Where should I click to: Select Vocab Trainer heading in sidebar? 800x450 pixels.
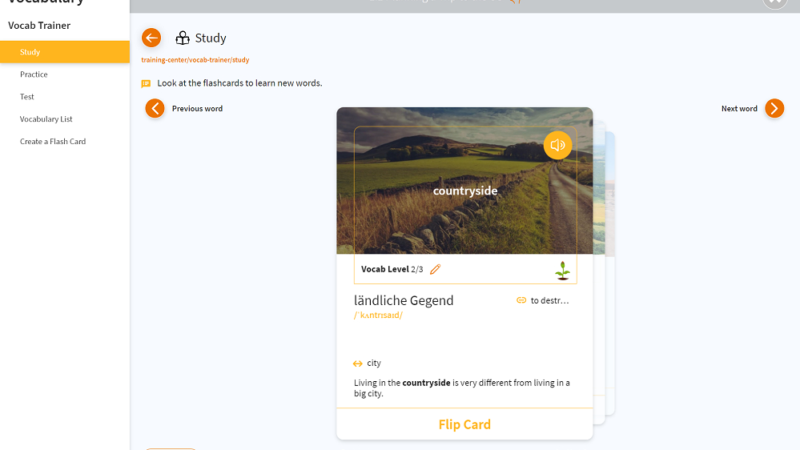tap(39, 26)
